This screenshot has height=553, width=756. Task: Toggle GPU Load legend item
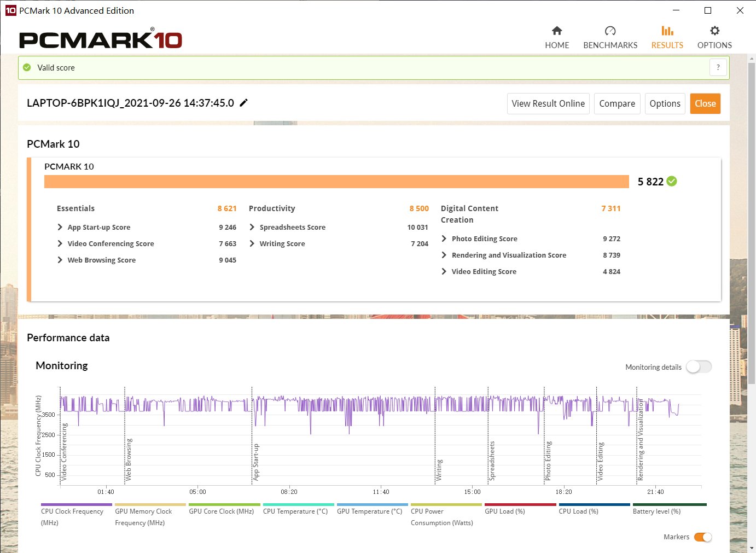coord(520,510)
